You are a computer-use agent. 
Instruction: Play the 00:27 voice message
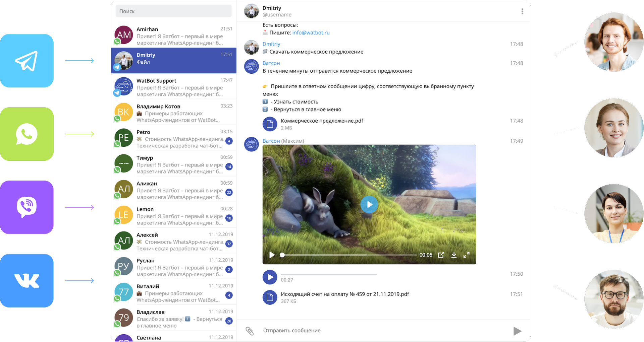(x=270, y=277)
